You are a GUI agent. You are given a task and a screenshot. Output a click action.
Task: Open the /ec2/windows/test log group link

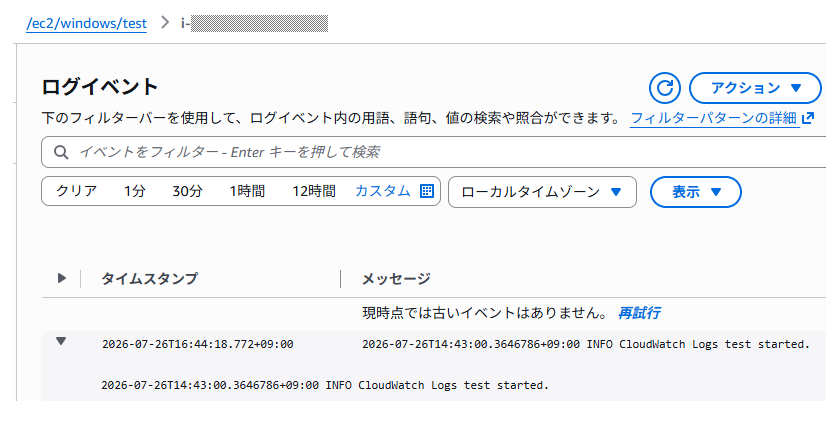86,24
